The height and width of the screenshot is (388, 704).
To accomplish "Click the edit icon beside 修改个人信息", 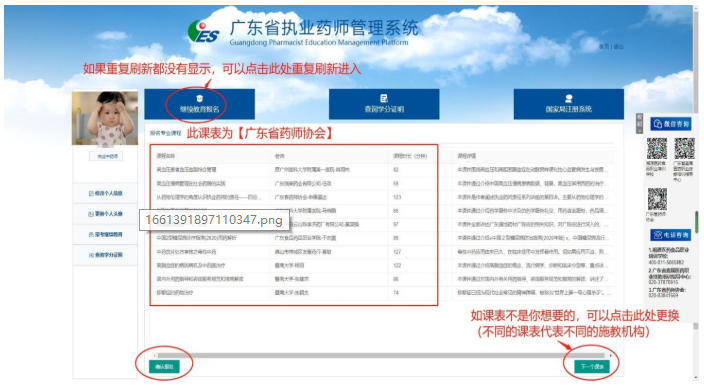I will pos(91,194).
